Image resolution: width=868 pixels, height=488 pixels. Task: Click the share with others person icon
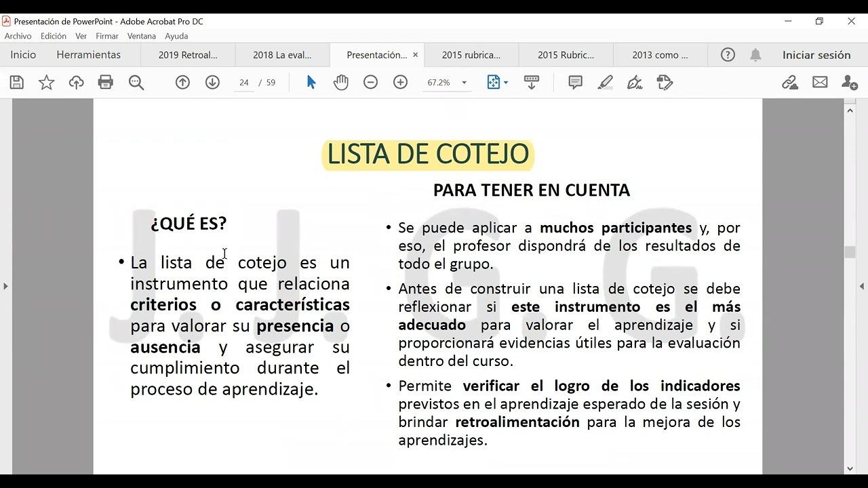[849, 83]
